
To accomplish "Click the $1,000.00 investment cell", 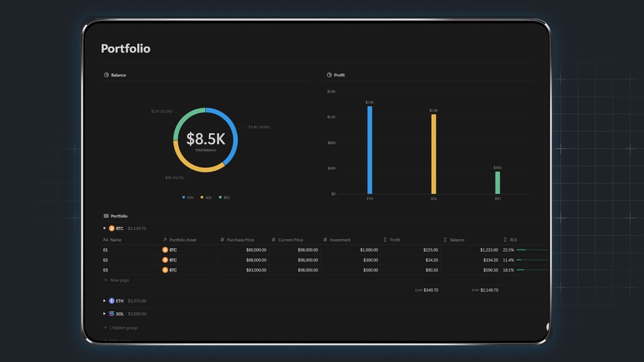I will tap(369, 250).
